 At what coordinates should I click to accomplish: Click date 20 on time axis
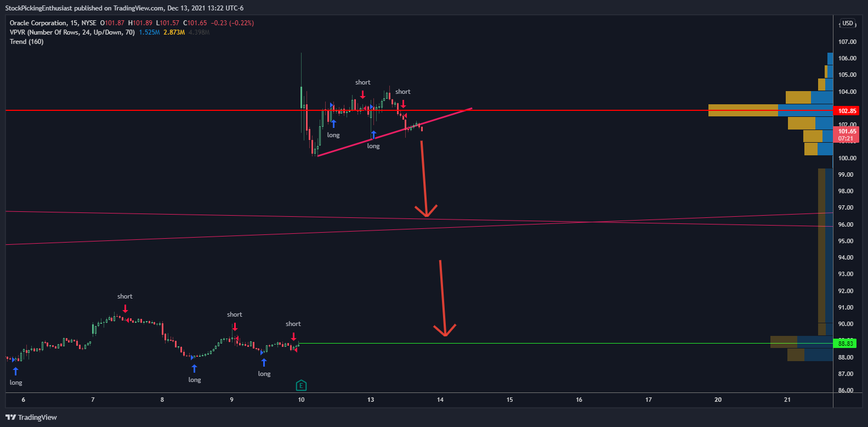(x=718, y=400)
